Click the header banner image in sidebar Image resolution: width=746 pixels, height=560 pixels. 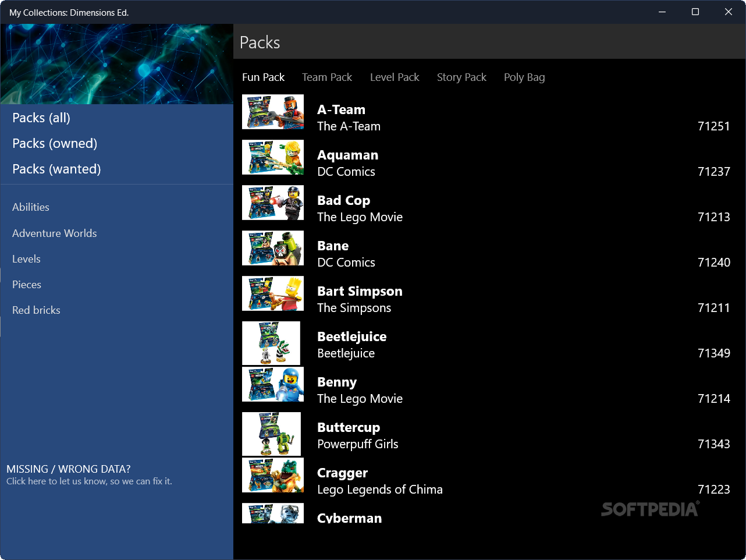coord(117,64)
